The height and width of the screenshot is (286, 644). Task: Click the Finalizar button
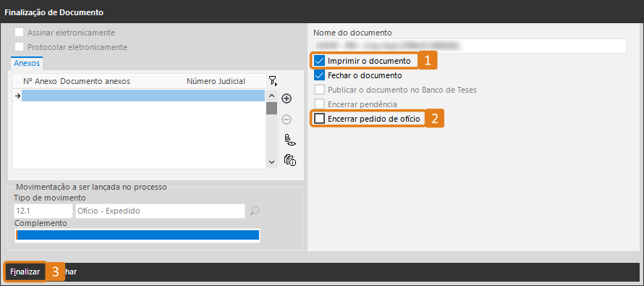point(25,272)
